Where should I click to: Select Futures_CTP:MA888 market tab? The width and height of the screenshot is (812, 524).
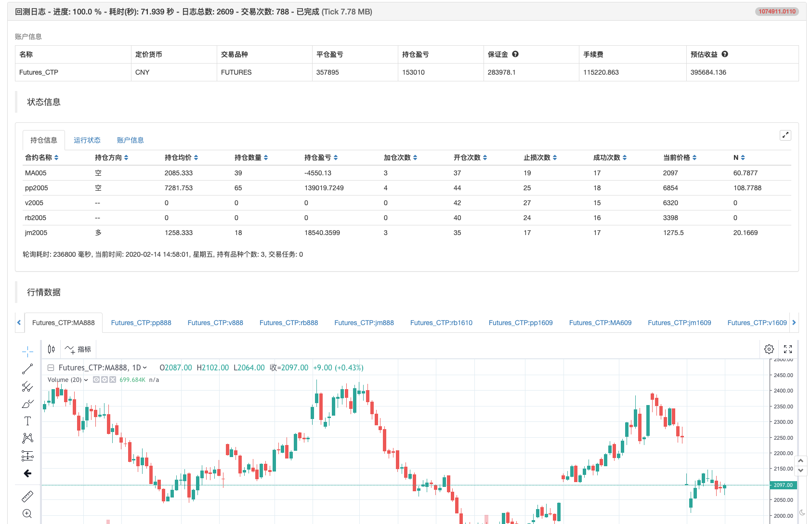64,323
